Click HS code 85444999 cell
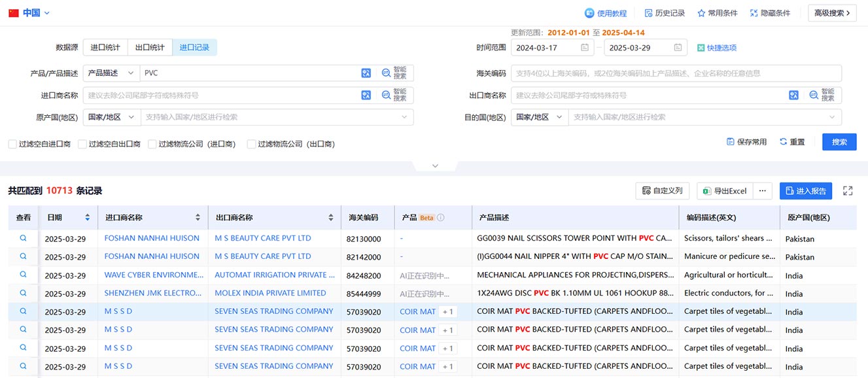The image size is (868, 378). click(x=364, y=294)
